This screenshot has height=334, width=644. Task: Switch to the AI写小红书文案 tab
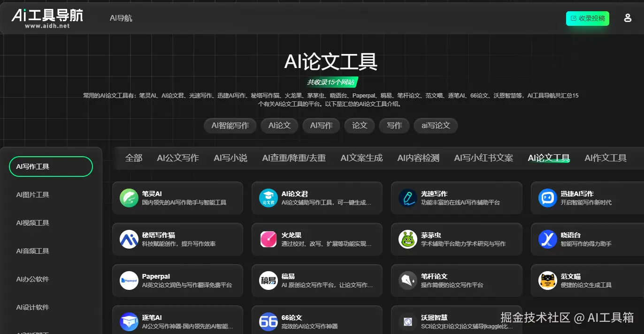pyautogui.click(x=483, y=158)
